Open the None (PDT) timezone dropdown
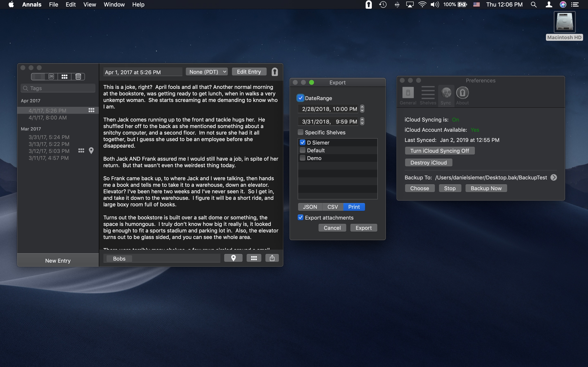This screenshot has height=367, width=588. pos(207,72)
